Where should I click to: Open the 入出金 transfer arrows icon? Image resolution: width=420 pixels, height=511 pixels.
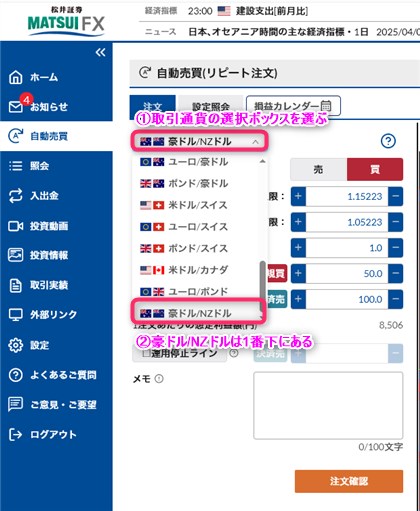tap(15, 196)
